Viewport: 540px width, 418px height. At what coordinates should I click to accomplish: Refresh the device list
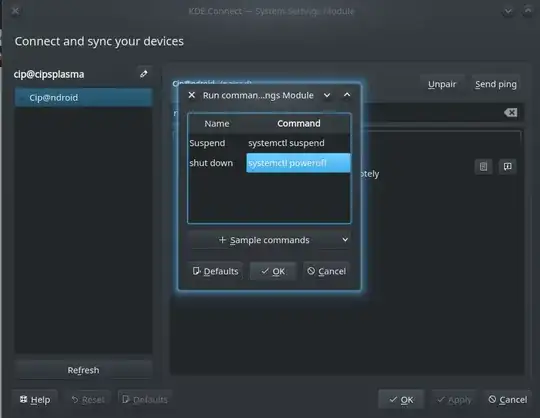pos(83,370)
